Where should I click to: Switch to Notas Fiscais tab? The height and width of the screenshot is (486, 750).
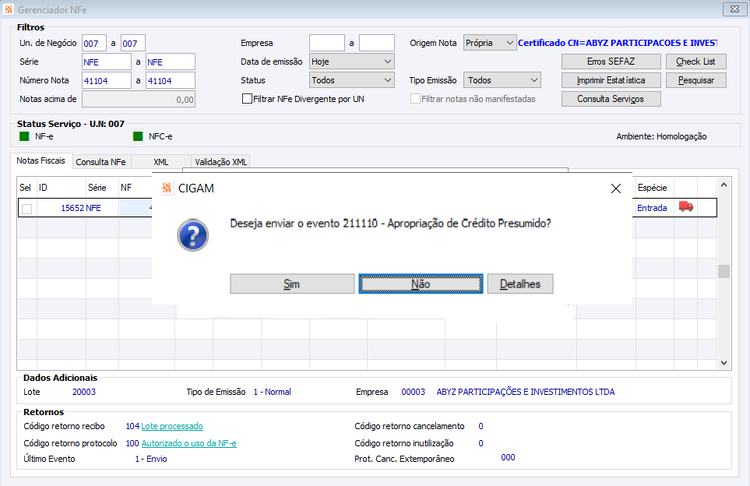(41, 161)
